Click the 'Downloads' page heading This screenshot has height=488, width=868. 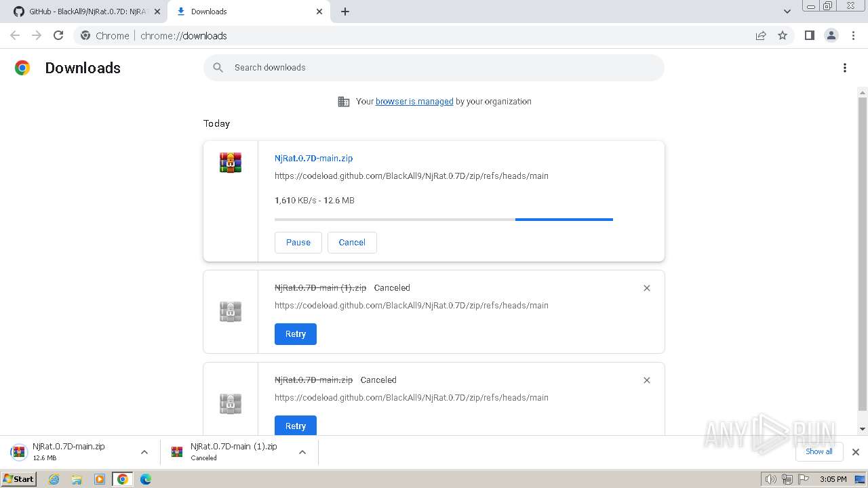coord(83,68)
